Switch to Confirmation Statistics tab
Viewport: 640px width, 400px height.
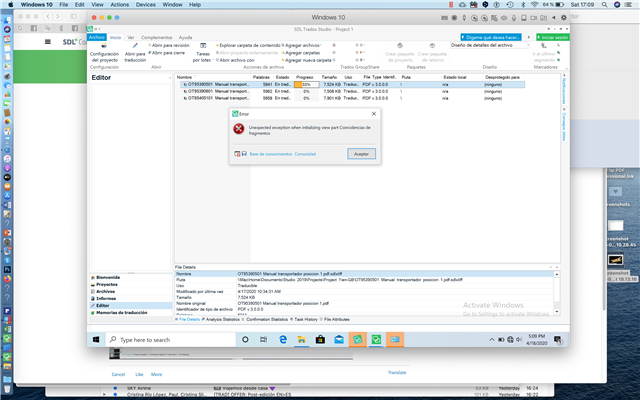(265, 320)
